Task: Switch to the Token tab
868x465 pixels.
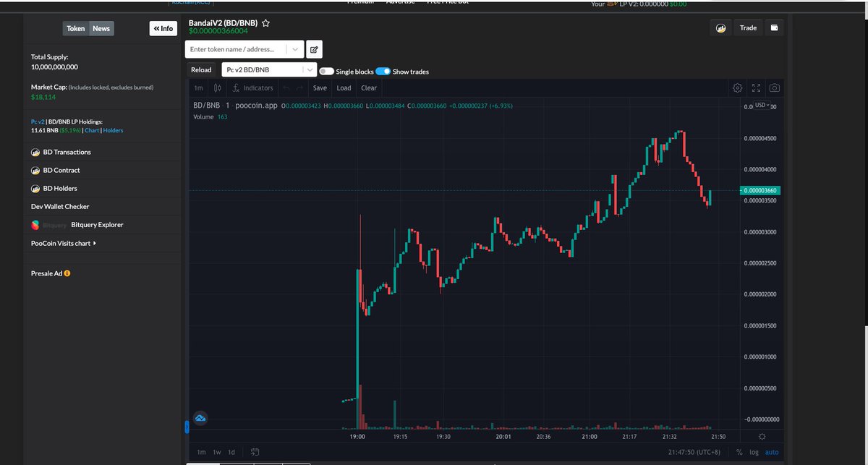Action: (76, 28)
